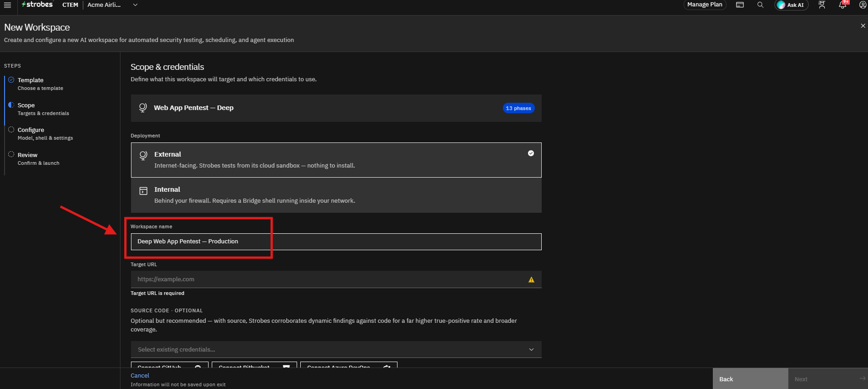Image resolution: width=868 pixels, height=389 pixels.
Task: Open notifications bell with 9+ badge
Action: point(843,5)
